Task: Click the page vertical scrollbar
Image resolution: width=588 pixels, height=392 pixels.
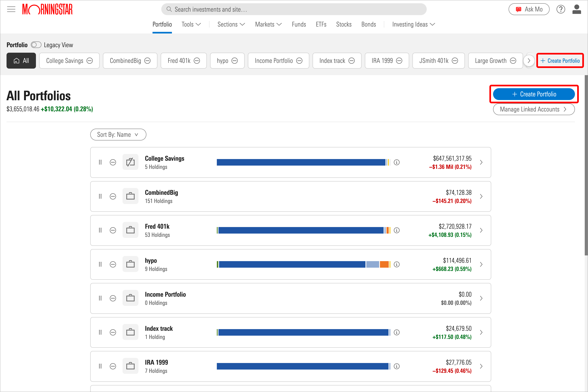Action: click(x=586, y=165)
